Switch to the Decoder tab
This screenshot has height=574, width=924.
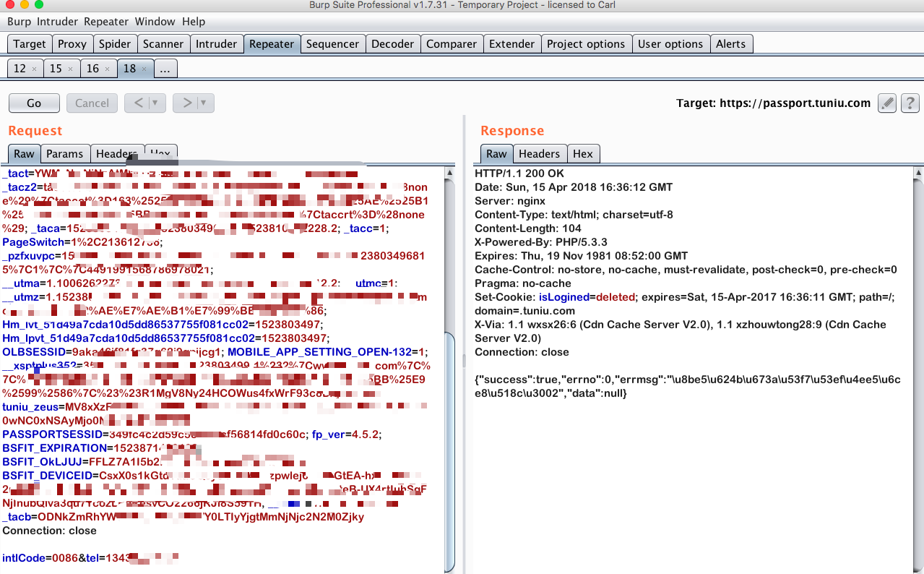pos(393,44)
